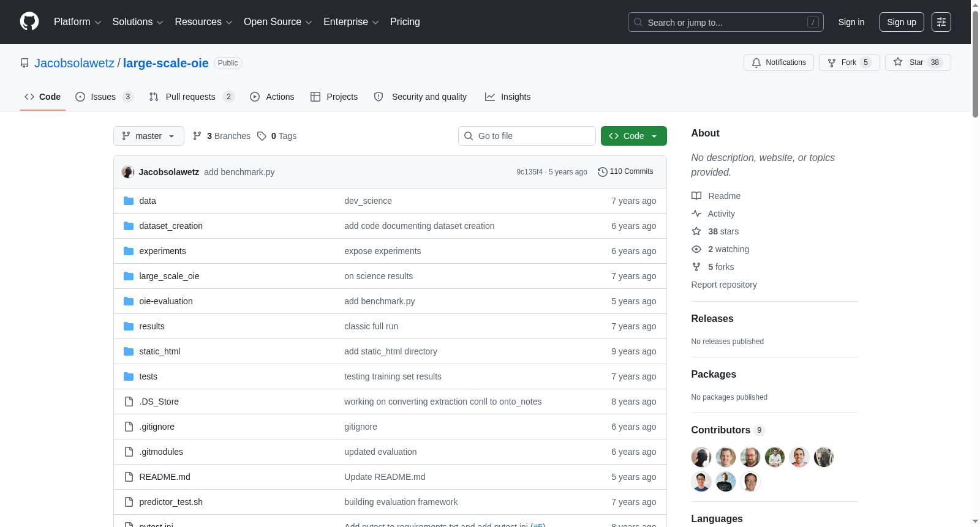Open the Pricing link
Screen dimensions: 980x527
point(405,22)
